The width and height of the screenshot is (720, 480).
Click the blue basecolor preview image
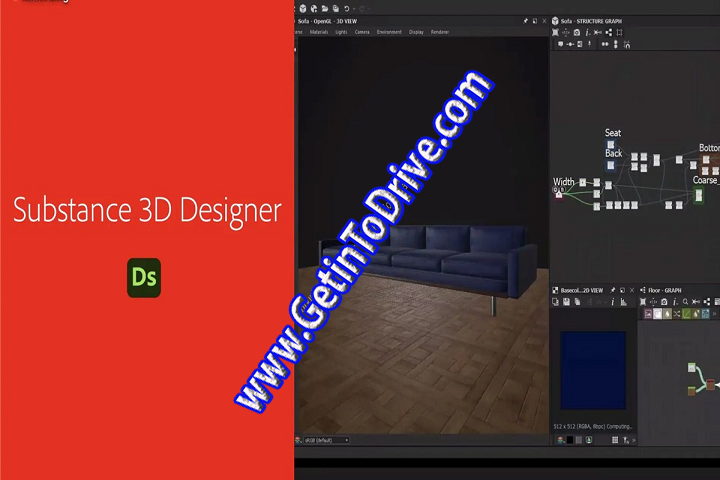[x=593, y=370]
